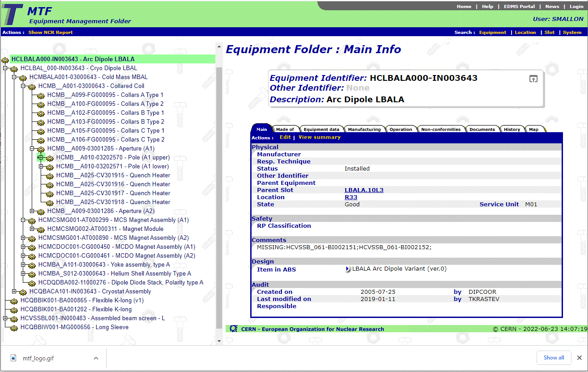Expand Assembled beam screen - L node
Screen dimensions: 588x372
(x=5, y=318)
